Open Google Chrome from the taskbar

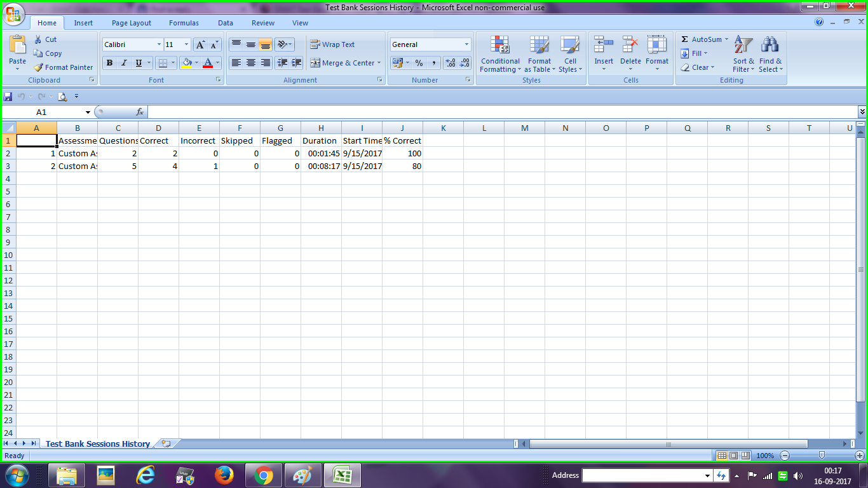click(x=264, y=475)
